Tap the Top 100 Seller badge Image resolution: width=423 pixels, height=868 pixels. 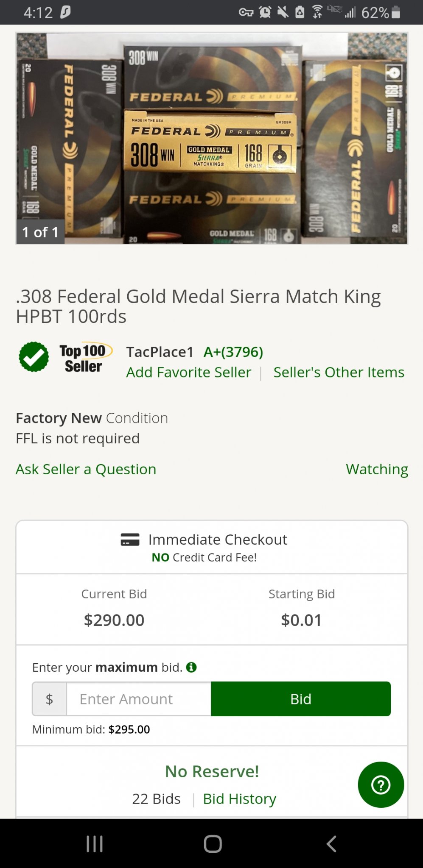pos(84,358)
